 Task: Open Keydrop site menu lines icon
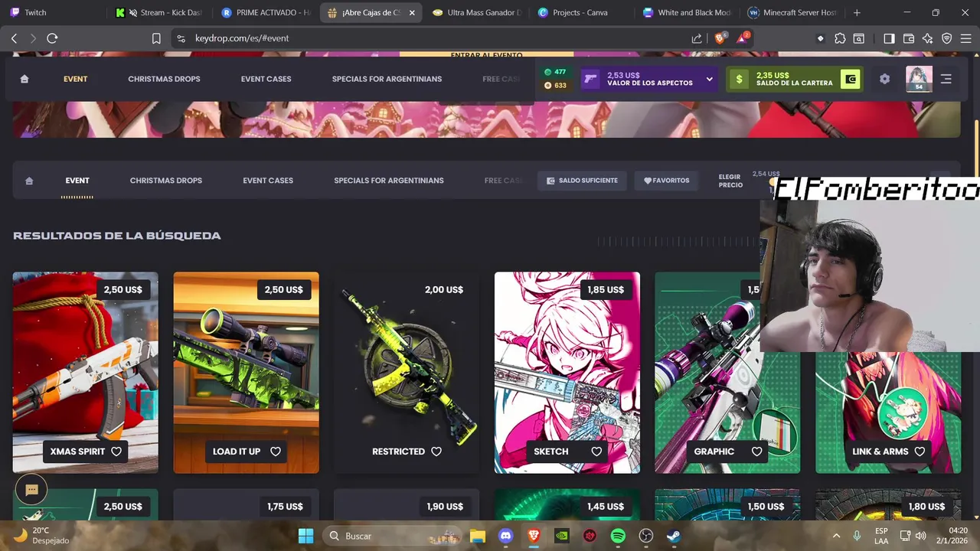point(946,79)
